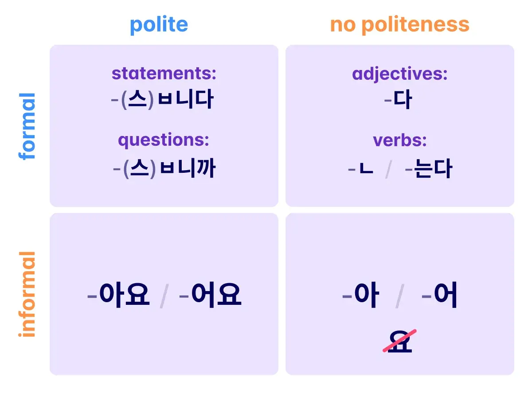Screen dimensions: 532x393
Task: Click the orange "no politeness" column header
Action: (x=400, y=24)
